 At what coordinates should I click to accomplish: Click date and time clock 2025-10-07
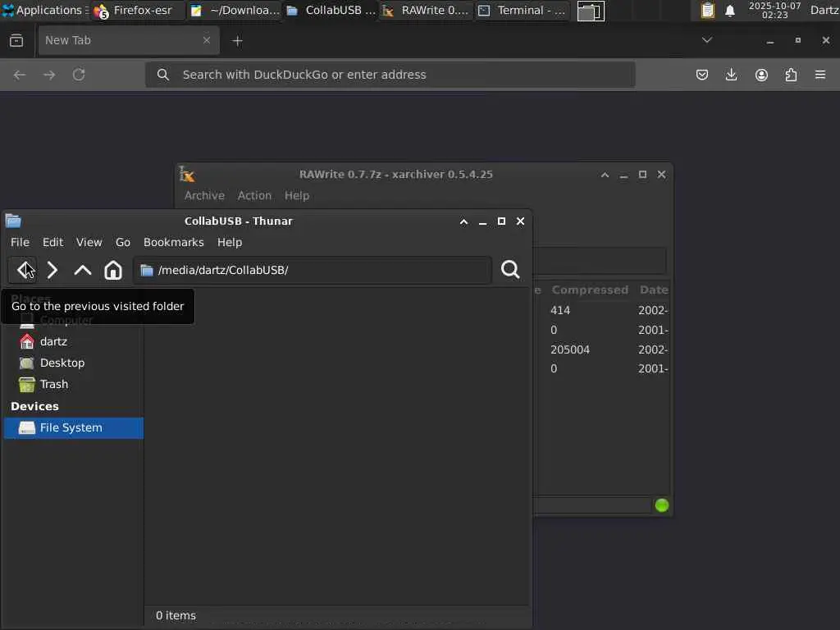pyautogui.click(x=774, y=10)
